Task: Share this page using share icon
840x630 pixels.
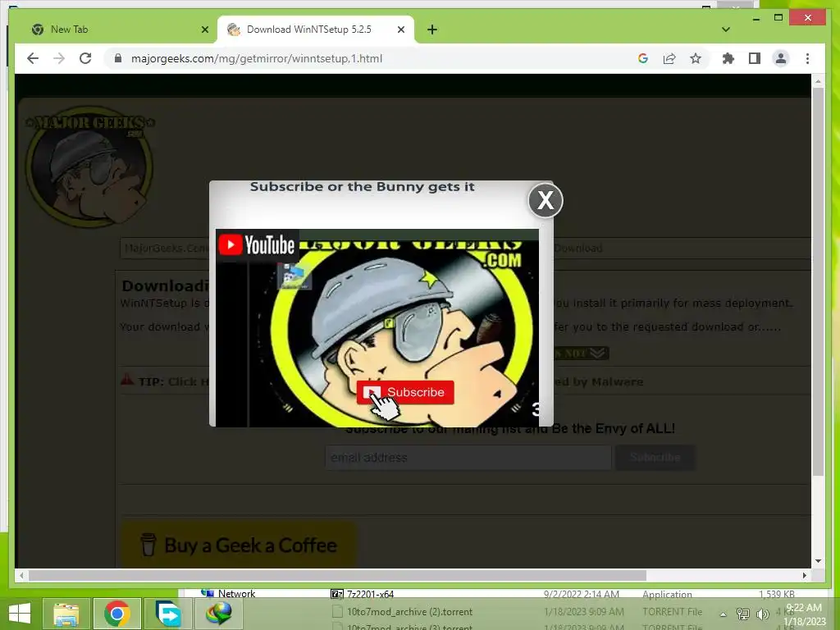Action: [669, 58]
